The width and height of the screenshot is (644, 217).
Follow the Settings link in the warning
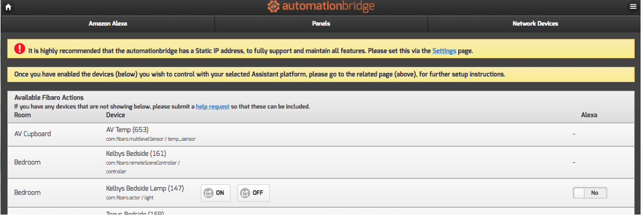(444, 51)
